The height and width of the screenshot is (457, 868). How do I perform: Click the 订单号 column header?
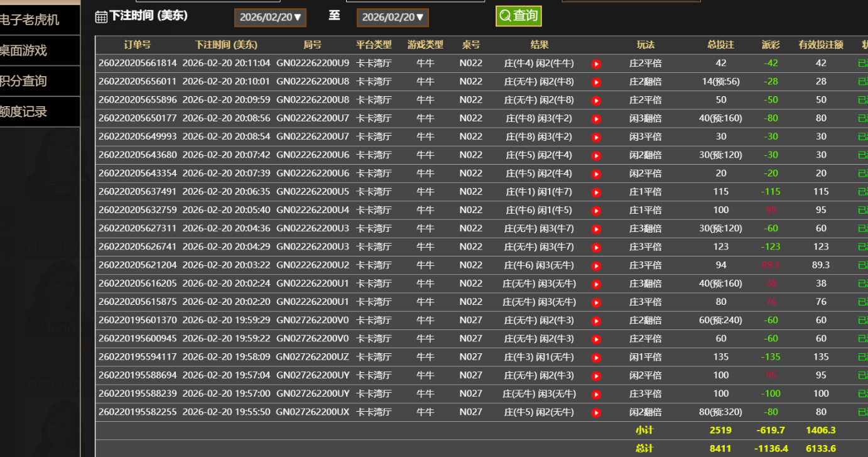click(137, 45)
